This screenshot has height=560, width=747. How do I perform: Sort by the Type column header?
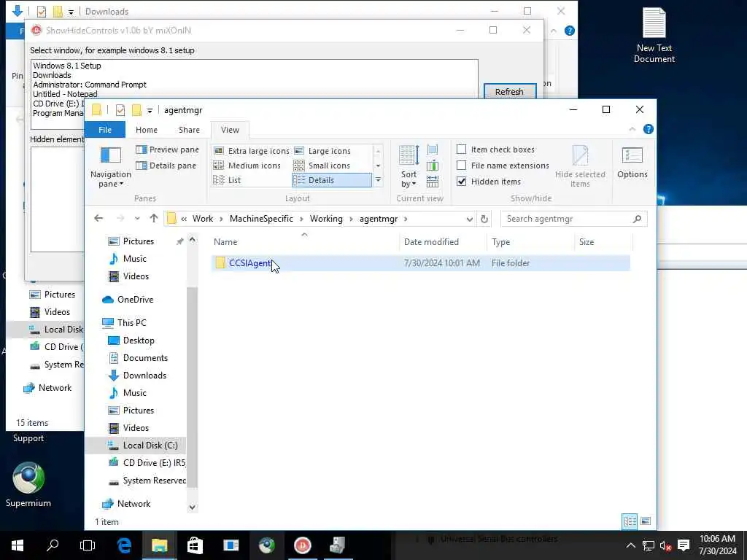(x=531, y=242)
